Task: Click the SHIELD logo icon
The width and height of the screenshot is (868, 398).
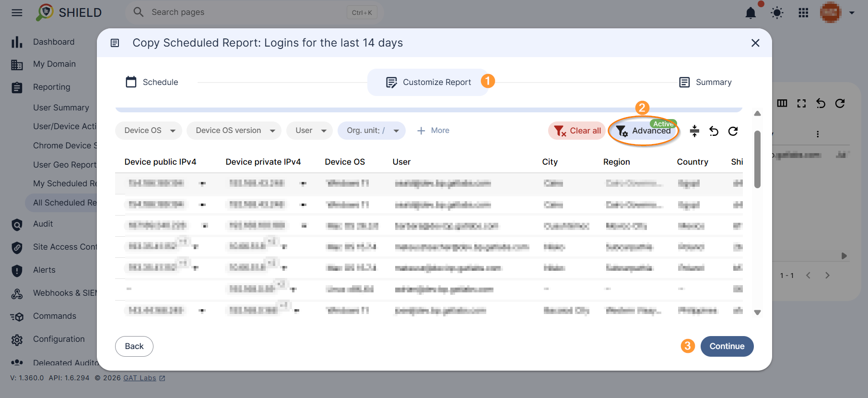Action: coord(45,12)
